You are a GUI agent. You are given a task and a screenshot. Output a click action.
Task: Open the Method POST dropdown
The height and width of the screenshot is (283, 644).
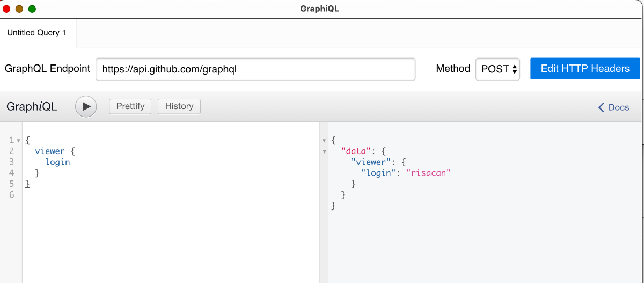497,69
